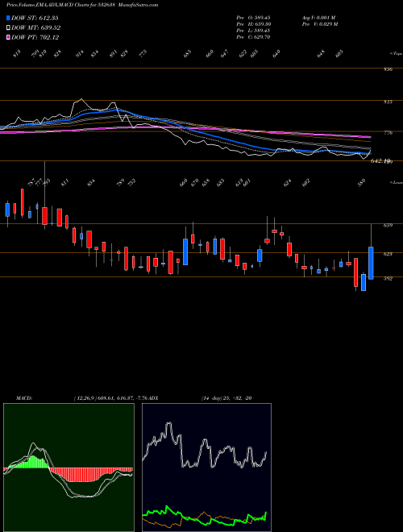403x532 pixels.
Task: Click the 592 candlestick axis label
Action: pos(388,279)
